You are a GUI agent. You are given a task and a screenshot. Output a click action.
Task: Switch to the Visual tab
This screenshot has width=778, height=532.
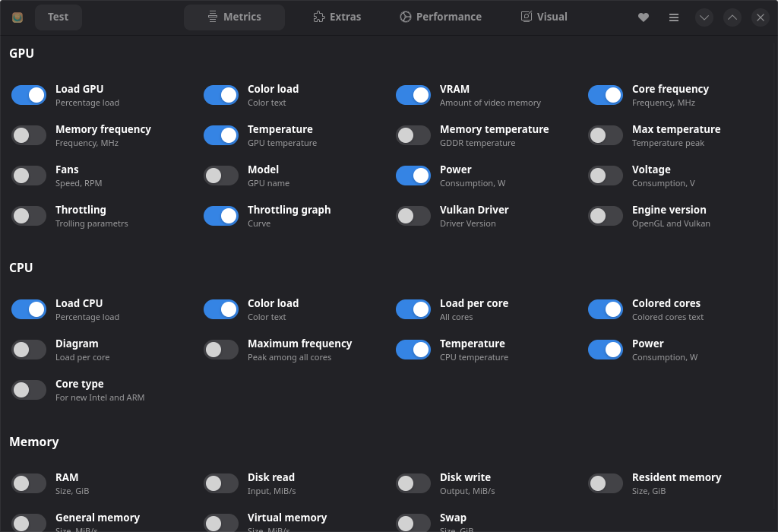543,17
